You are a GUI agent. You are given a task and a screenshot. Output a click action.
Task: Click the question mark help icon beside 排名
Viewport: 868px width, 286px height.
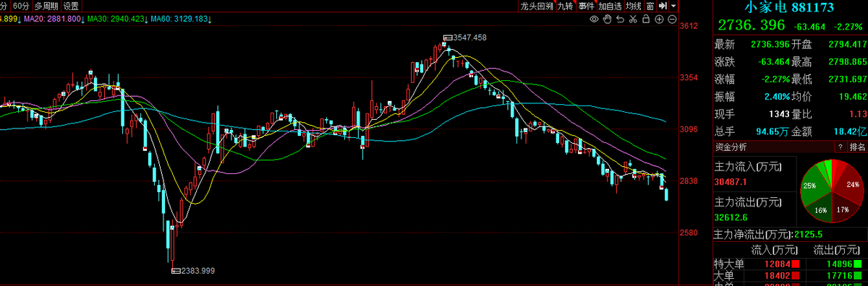[841, 147]
